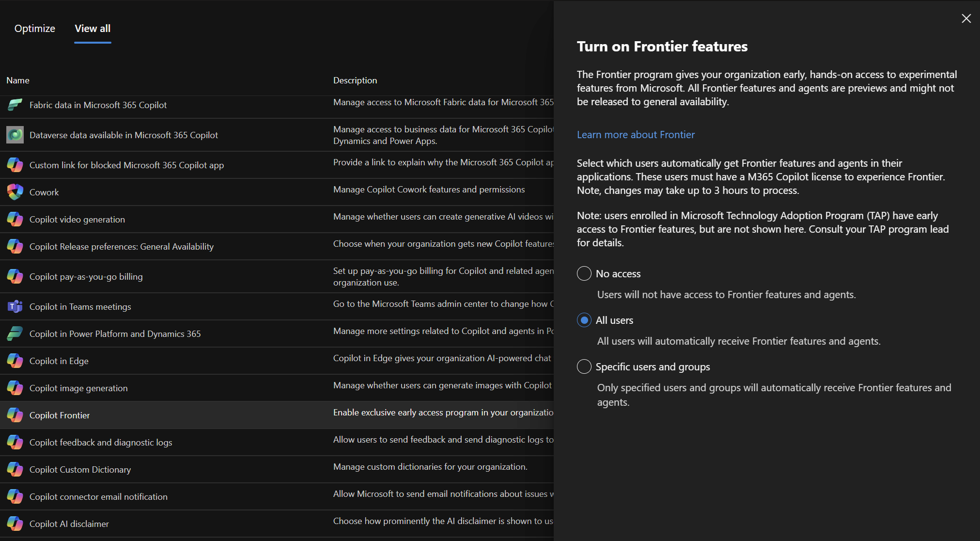Viewport: 980px width, 541px height.
Task: Click the Description column header
Action: (x=355, y=80)
